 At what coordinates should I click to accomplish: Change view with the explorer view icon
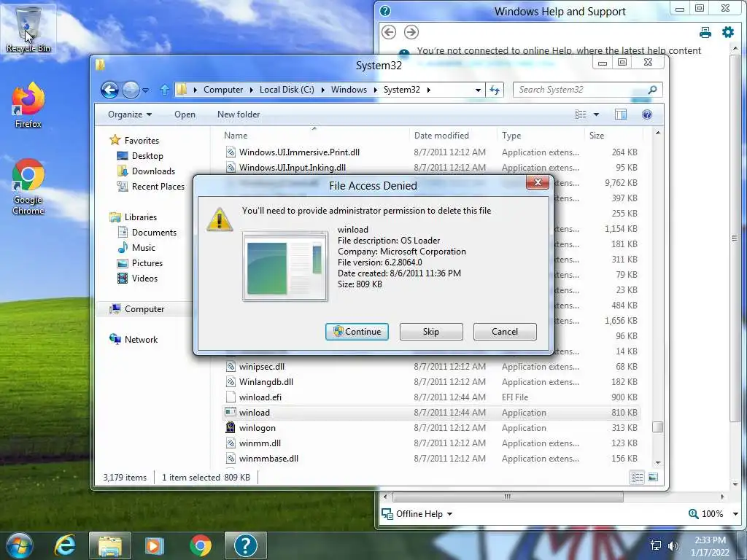click(x=580, y=114)
